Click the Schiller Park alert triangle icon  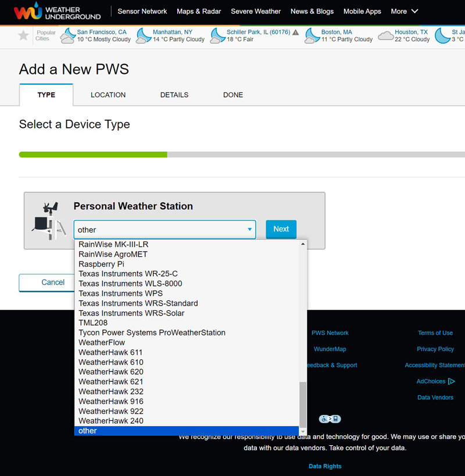coord(296,32)
